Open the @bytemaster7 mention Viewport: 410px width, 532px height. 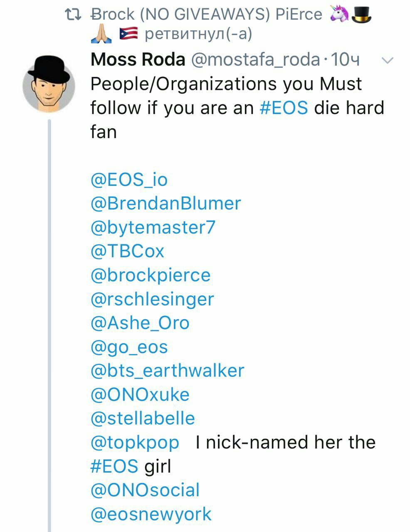[x=153, y=227]
